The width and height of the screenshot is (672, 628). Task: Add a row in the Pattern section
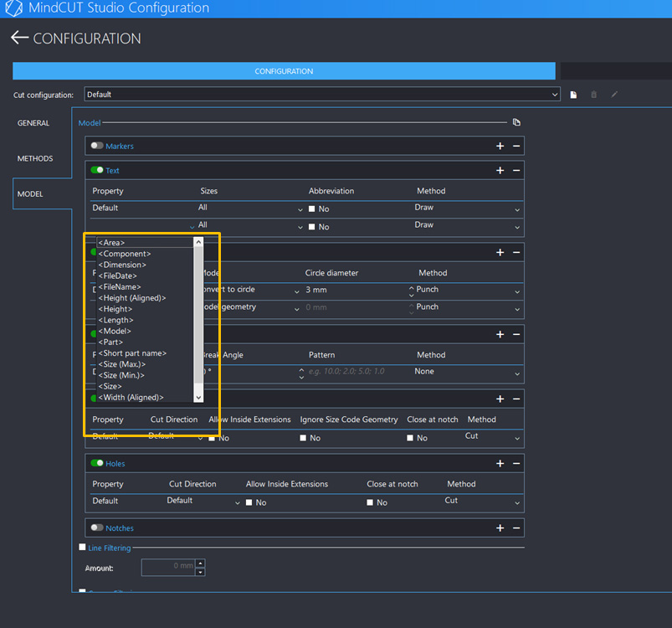click(x=500, y=334)
